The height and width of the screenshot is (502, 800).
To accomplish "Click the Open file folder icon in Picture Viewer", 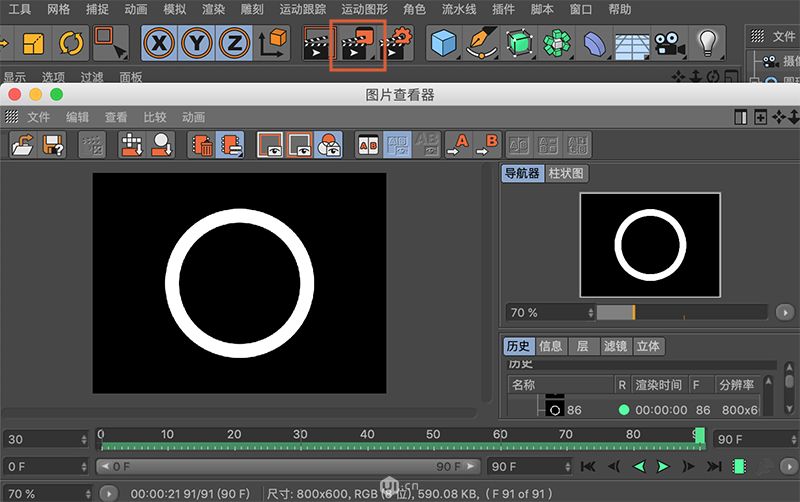I will pos(22,146).
